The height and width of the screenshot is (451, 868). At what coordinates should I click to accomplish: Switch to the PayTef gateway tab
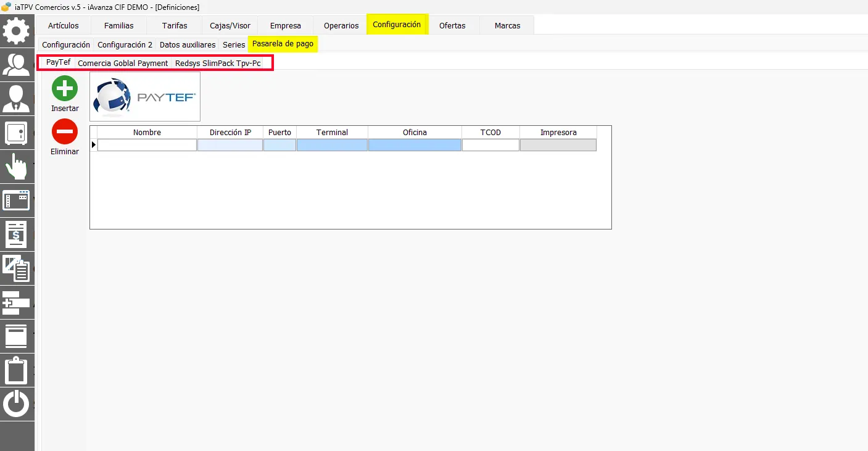59,62
